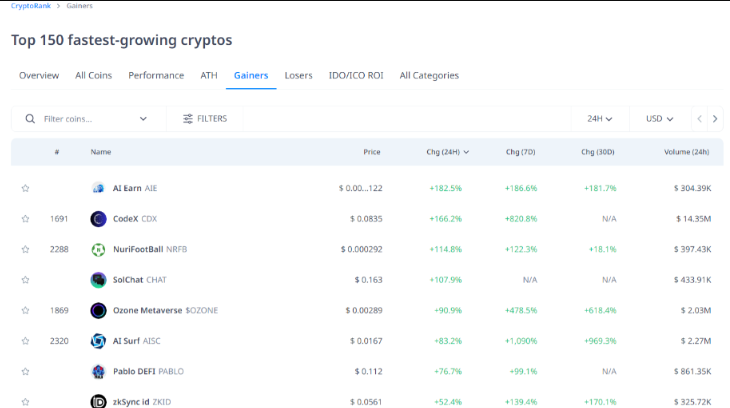Screen dimensions: 730x408
Task: Click CodeX 7D change +820.8%
Action: click(x=521, y=219)
